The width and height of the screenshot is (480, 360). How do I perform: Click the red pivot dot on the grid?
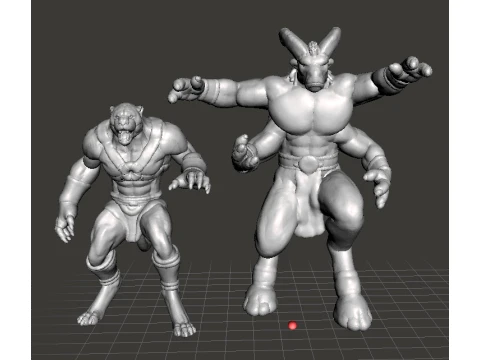click(x=292, y=325)
